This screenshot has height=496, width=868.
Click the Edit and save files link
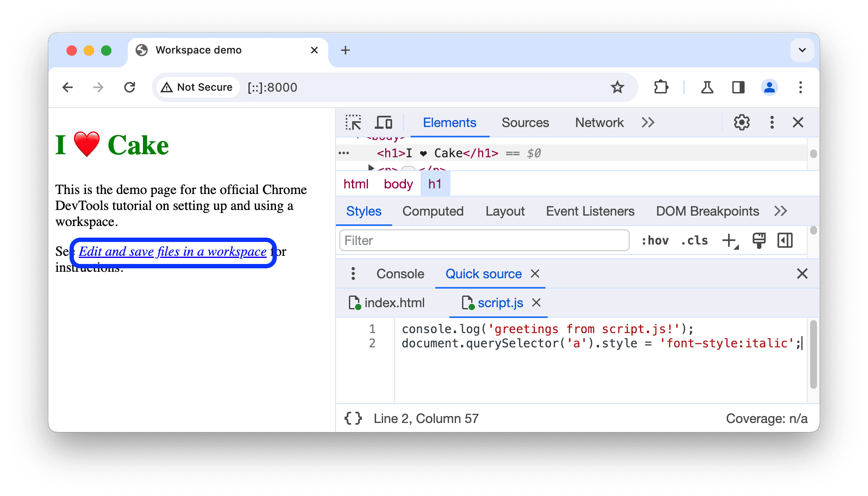tap(172, 251)
